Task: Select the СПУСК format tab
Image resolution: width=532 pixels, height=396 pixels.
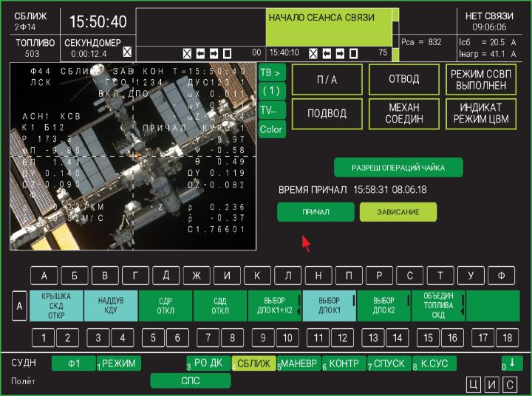Action: [389, 363]
